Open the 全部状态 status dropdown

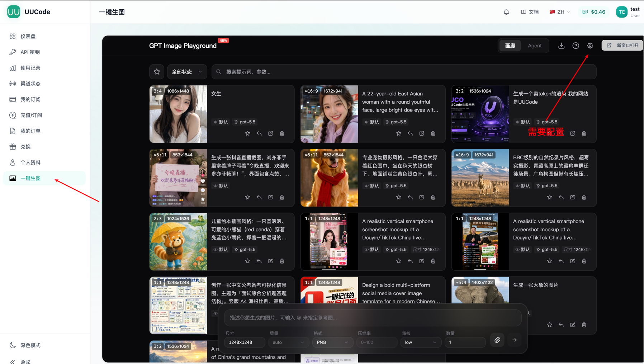187,72
